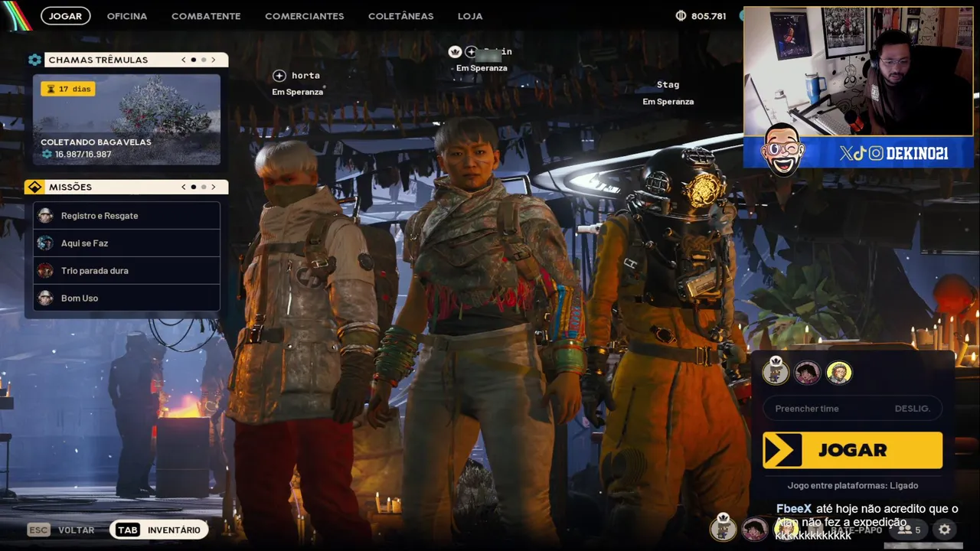The height and width of the screenshot is (551, 980).
Task: Click the 805.781 currency balance
Action: 708,16
